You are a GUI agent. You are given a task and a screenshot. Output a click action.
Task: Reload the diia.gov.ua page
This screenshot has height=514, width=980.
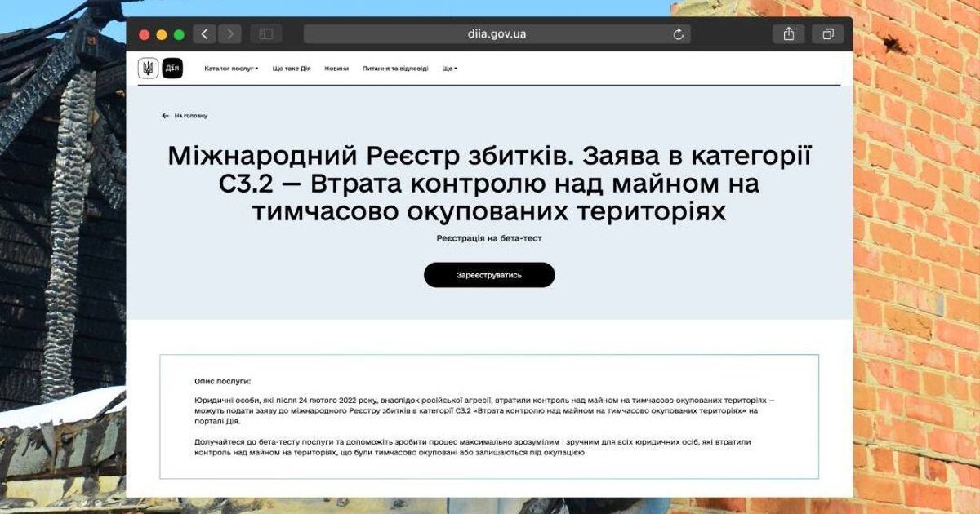tap(678, 34)
